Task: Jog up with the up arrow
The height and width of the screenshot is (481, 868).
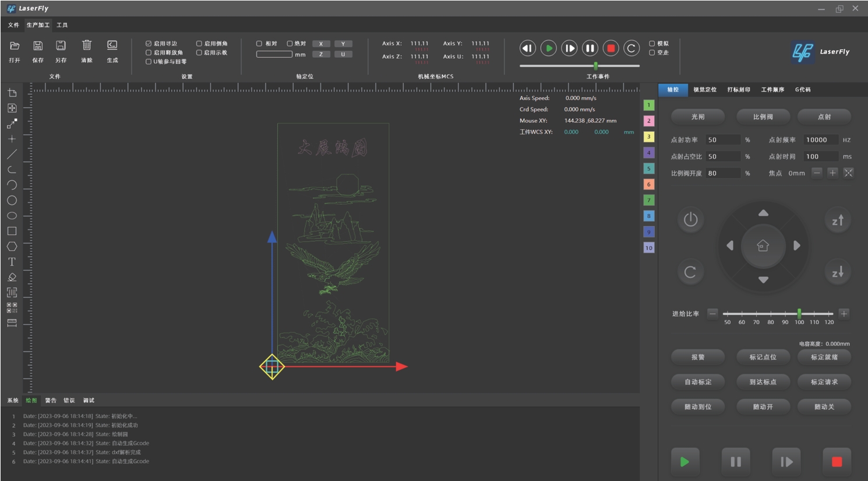Action: [x=763, y=213]
